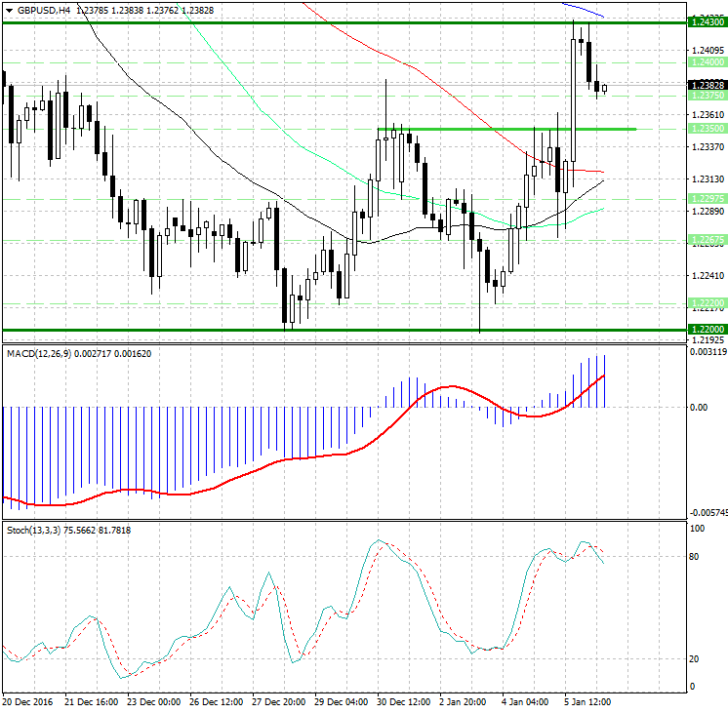
Task: Click the Stochastic 80 level label
Action: 694,557
